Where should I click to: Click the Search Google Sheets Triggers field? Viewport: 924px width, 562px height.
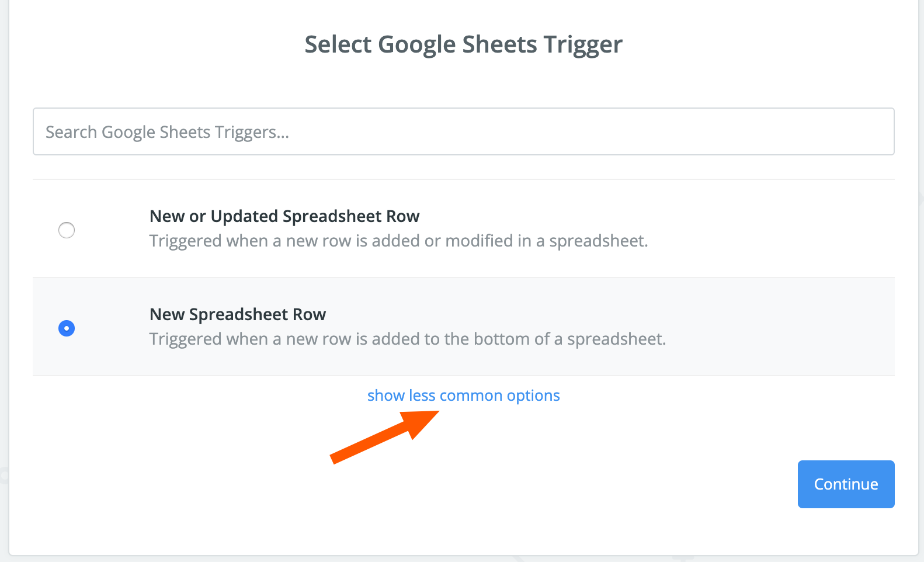pyautogui.click(x=463, y=131)
